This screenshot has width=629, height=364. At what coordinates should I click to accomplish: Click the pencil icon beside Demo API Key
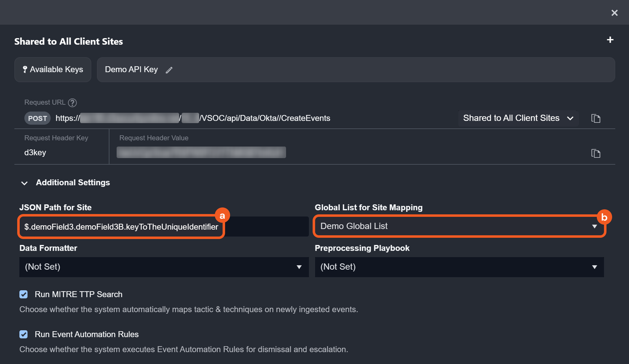(169, 70)
